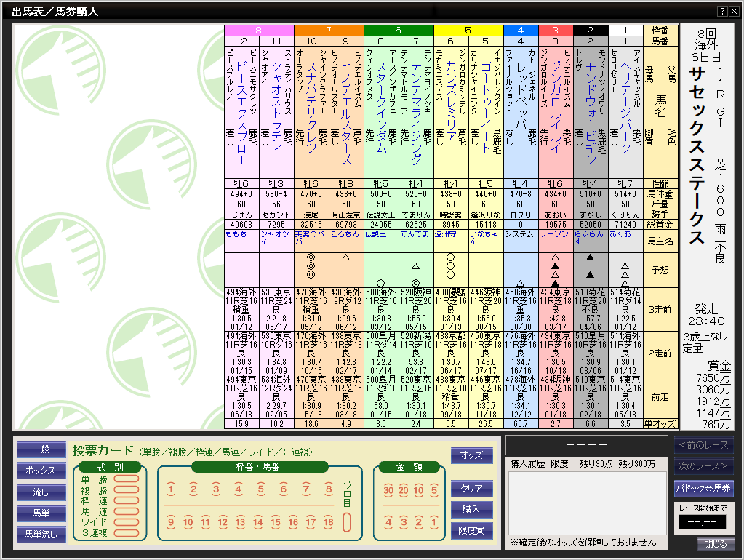Screen dimensions: 744x560
Task: Select horse name シャオストラディ
Action: (x=276, y=107)
